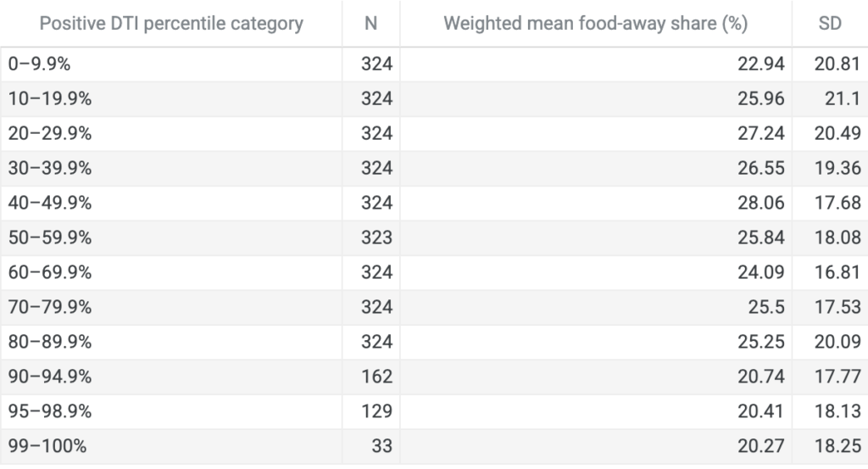Click the 162 count cell

377,377
